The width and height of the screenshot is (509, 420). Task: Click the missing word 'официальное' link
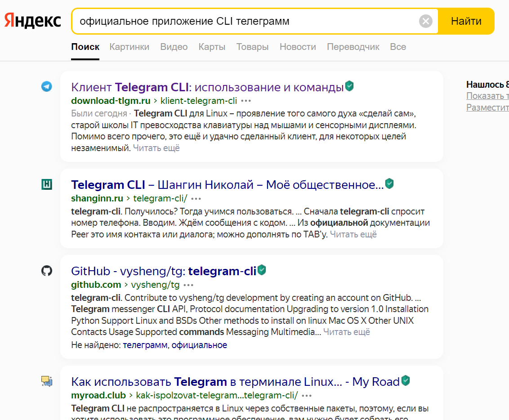(x=199, y=345)
